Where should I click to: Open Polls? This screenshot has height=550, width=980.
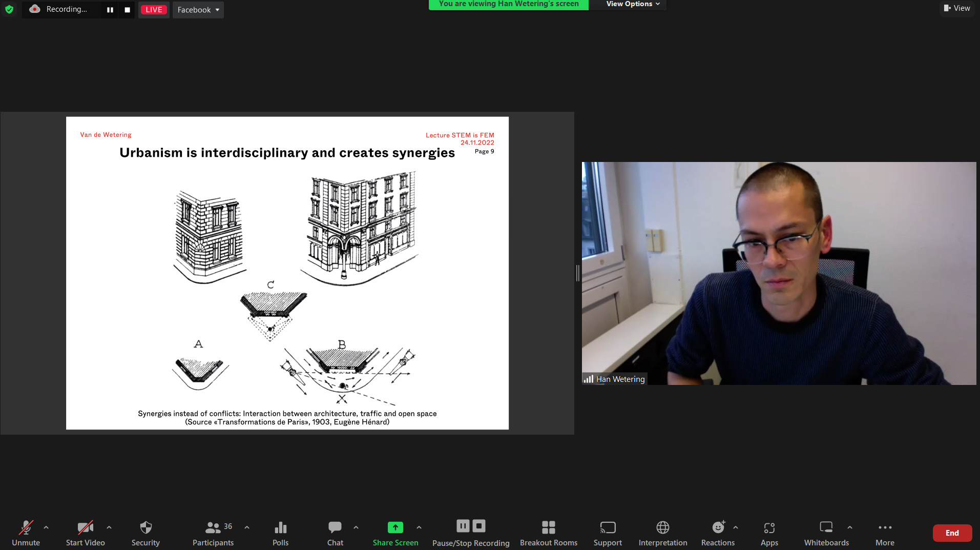(280, 533)
